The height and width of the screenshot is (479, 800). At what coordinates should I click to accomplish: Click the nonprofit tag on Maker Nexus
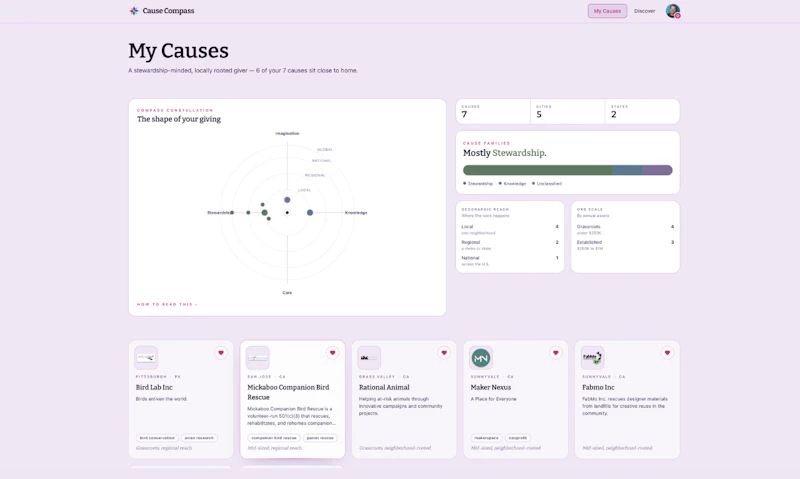tap(518, 438)
